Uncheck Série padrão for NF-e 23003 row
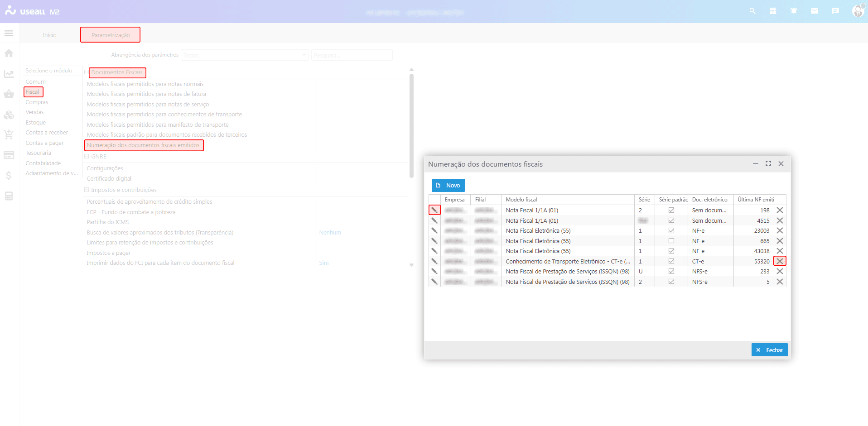The width and height of the screenshot is (868, 426). (671, 231)
